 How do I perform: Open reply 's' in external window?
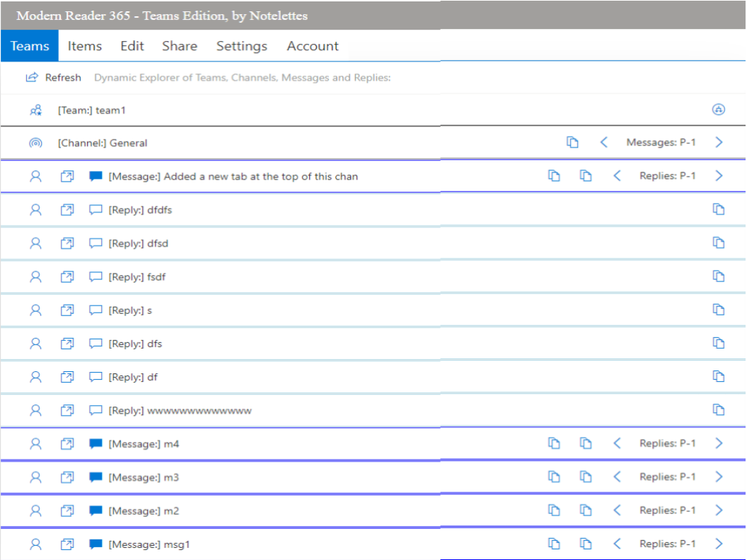pyautogui.click(x=67, y=310)
